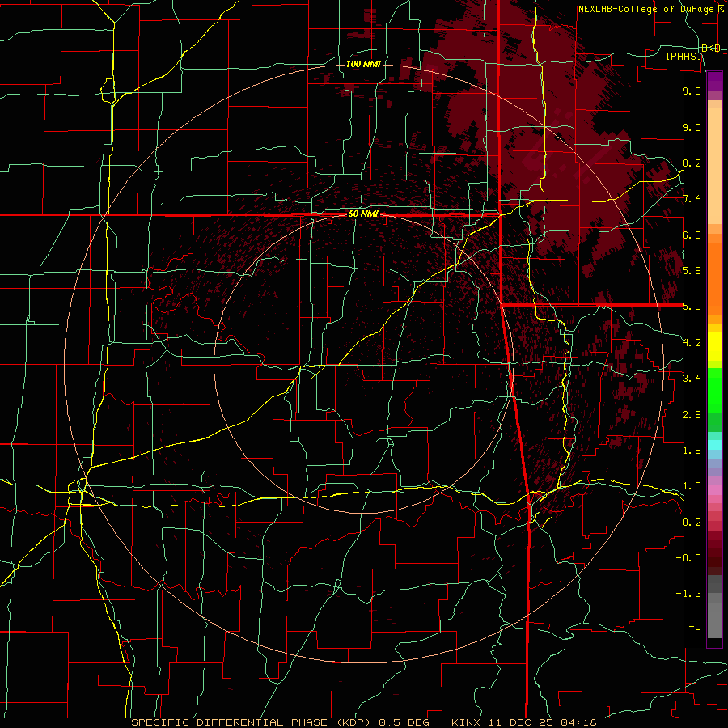Click the DKD label above the color scale
The width and height of the screenshot is (728, 728).
[711, 49]
